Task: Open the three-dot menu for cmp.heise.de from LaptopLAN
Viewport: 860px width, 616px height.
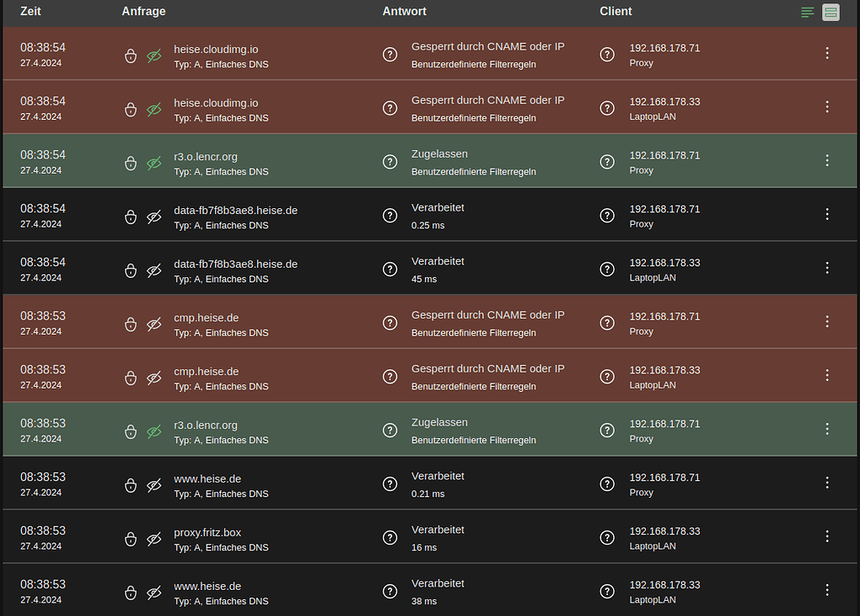Action: click(827, 375)
